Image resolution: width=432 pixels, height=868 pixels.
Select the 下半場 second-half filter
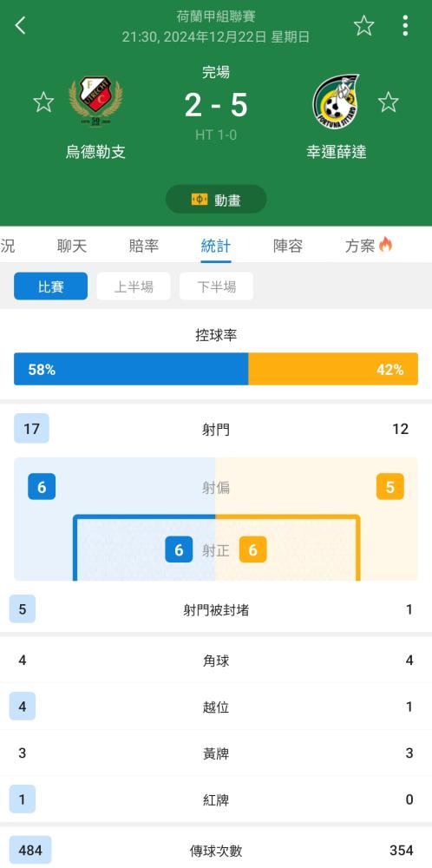(x=216, y=286)
